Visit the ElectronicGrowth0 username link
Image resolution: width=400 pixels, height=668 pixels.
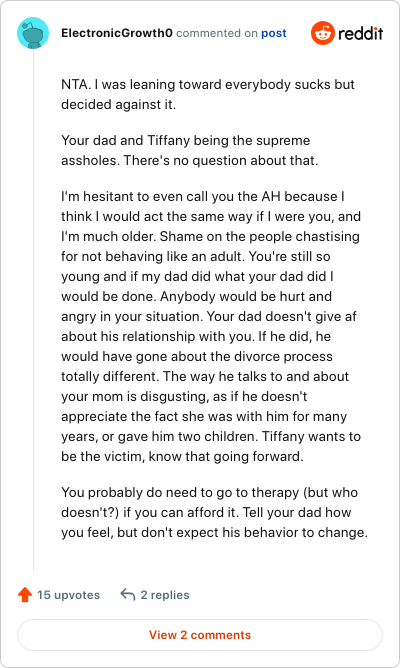click(117, 33)
